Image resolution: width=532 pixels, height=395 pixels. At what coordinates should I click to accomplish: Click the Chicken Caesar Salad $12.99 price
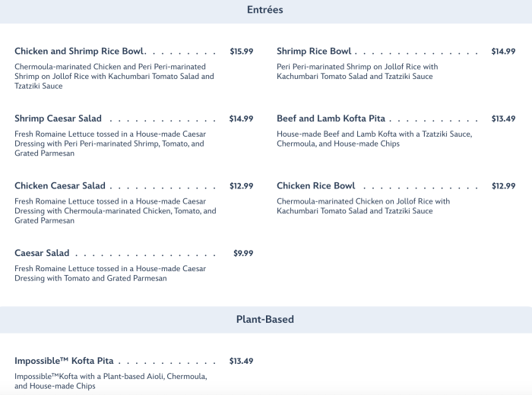(x=241, y=186)
